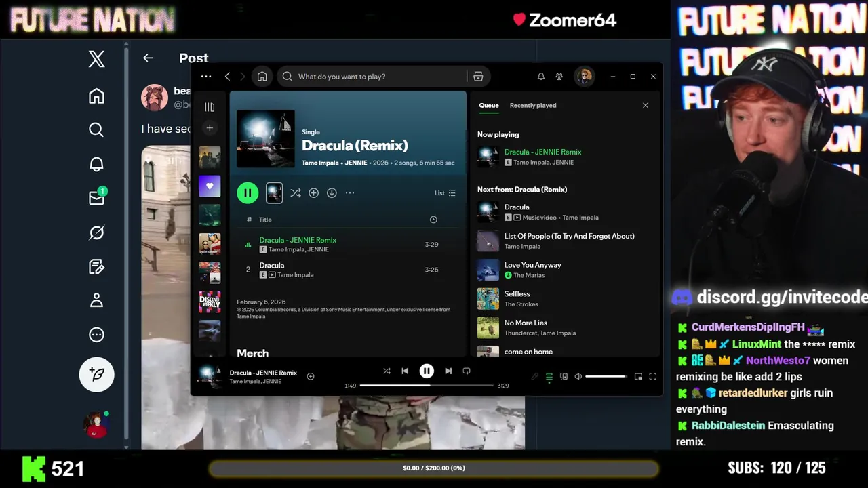
Task: Enter Spotify full screen mode
Action: point(653,376)
